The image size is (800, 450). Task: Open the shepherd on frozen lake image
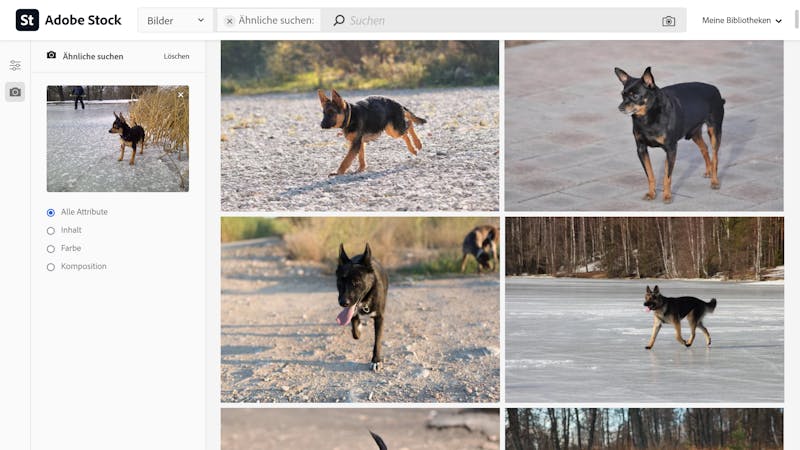tap(644, 310)
